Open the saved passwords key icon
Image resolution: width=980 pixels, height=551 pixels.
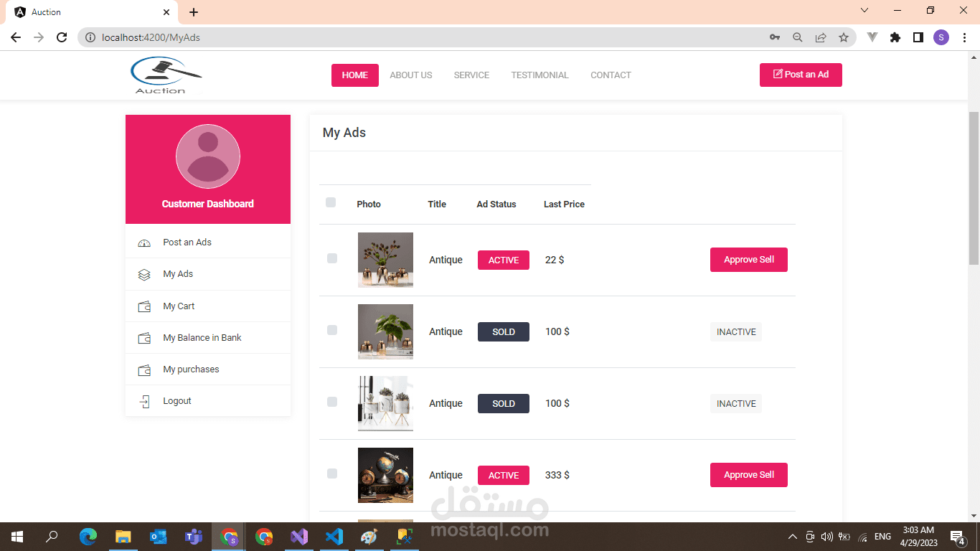coord(775,37)
